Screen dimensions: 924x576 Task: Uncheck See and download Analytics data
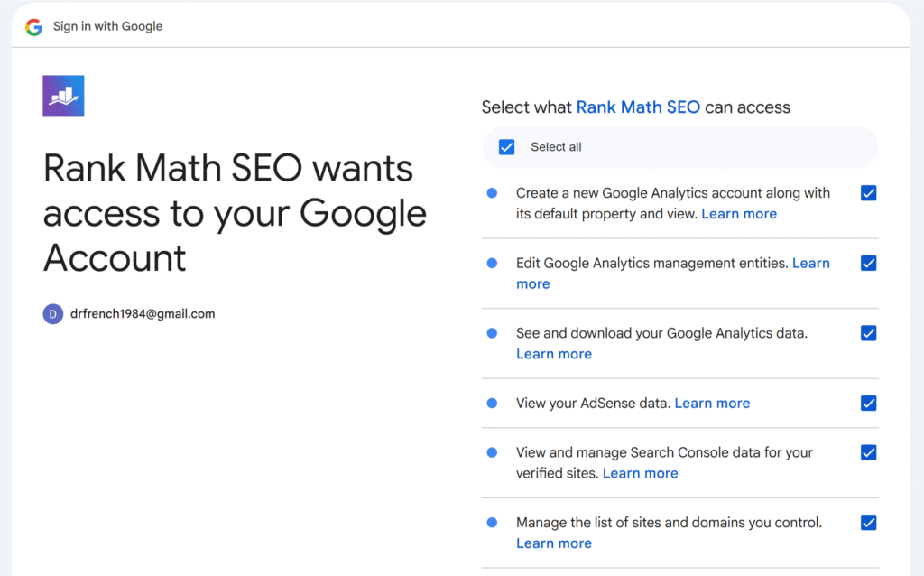pyautogui.click(x=868, y=333)
